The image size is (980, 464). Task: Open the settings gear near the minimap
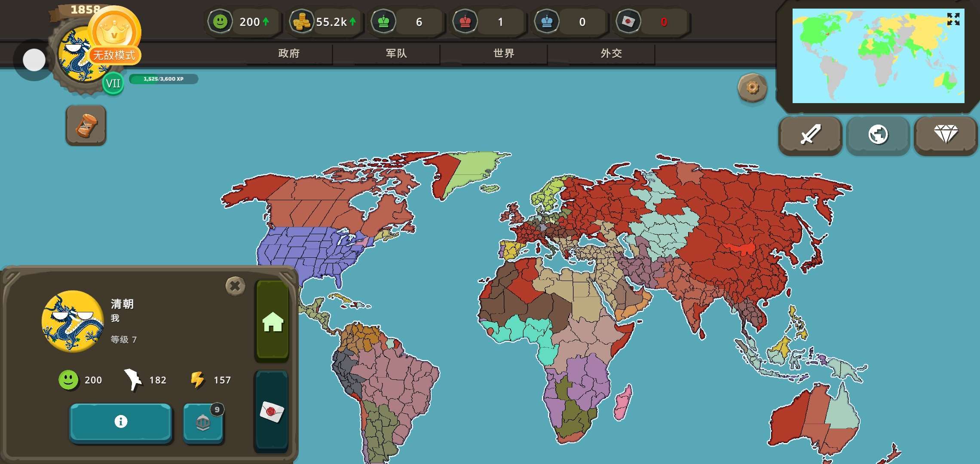pos(752,88)
